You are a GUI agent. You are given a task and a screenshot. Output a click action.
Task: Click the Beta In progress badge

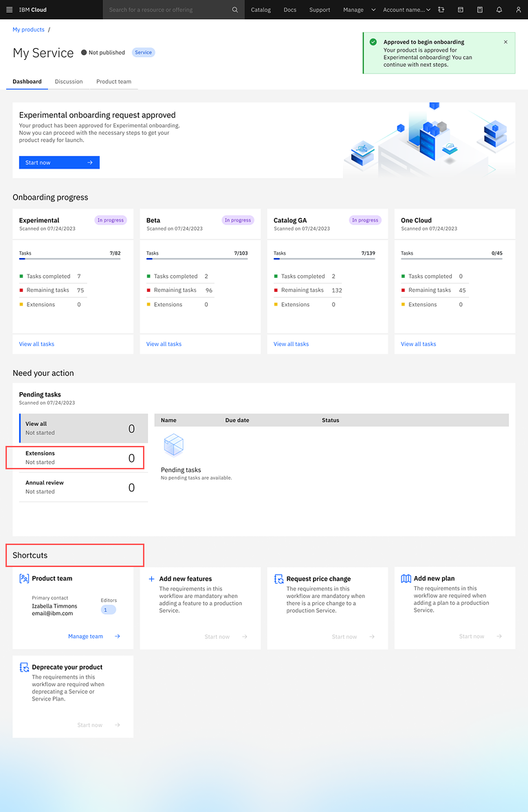tap(238, 220)
